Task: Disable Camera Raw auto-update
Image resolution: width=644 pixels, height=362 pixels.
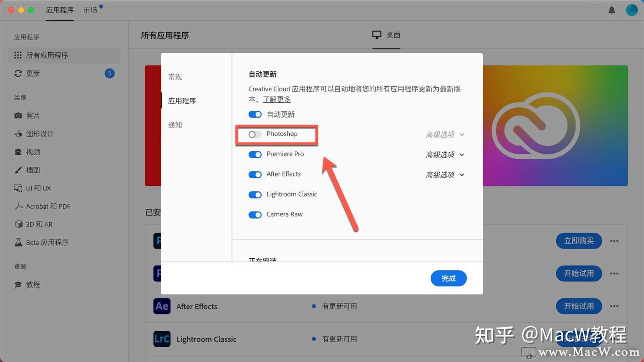Action: tap(255, 215)
